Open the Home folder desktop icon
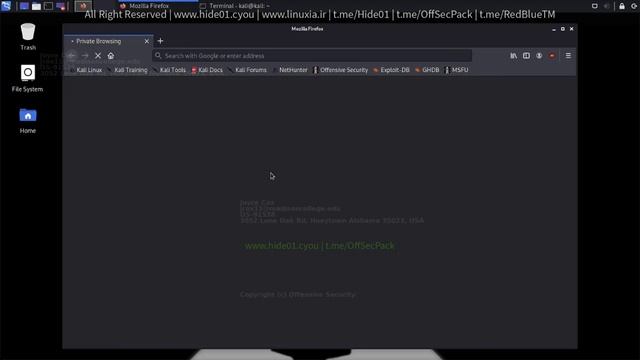640x360 pixels. 28,121
